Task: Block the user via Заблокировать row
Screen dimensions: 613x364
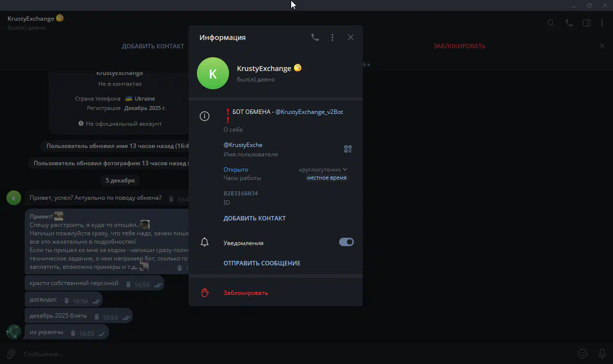Action: point(245,293)
